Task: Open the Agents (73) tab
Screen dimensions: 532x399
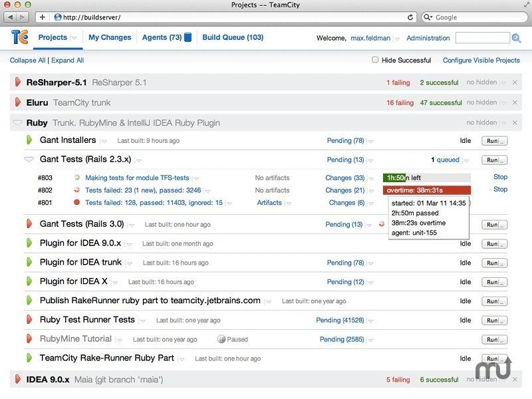Action: pyautogui.click(x=162, y=37)
